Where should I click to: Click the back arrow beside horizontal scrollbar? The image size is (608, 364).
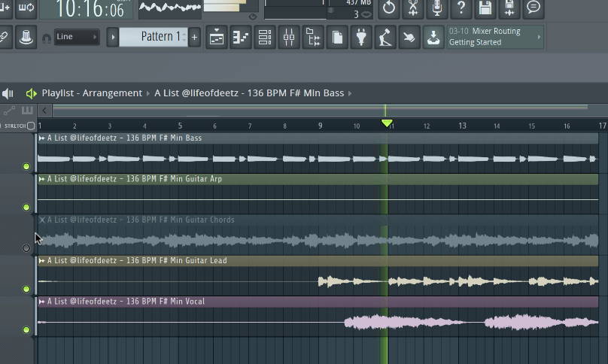44,111
